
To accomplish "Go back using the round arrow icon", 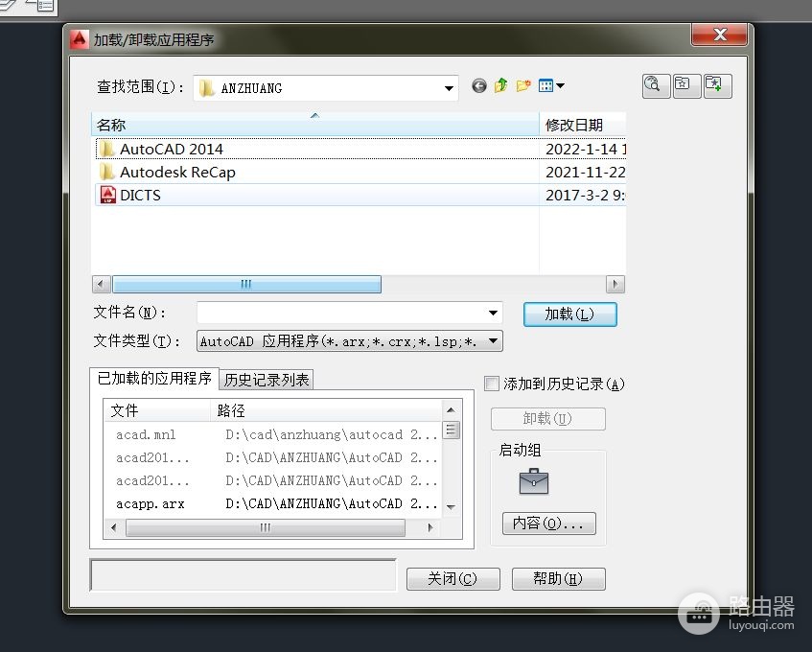I will [479, 86].
